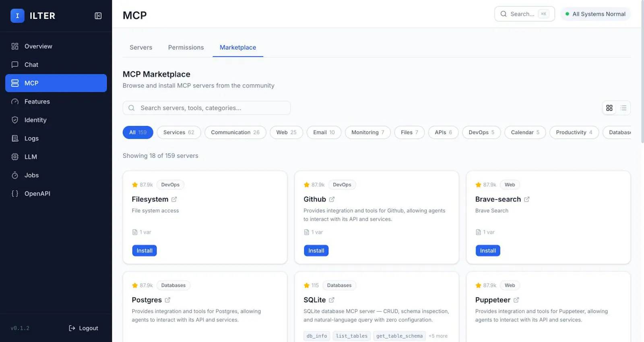
Task: Click the star icon on SQLite card
Action: pyautogui.click(x=307, y=286)
